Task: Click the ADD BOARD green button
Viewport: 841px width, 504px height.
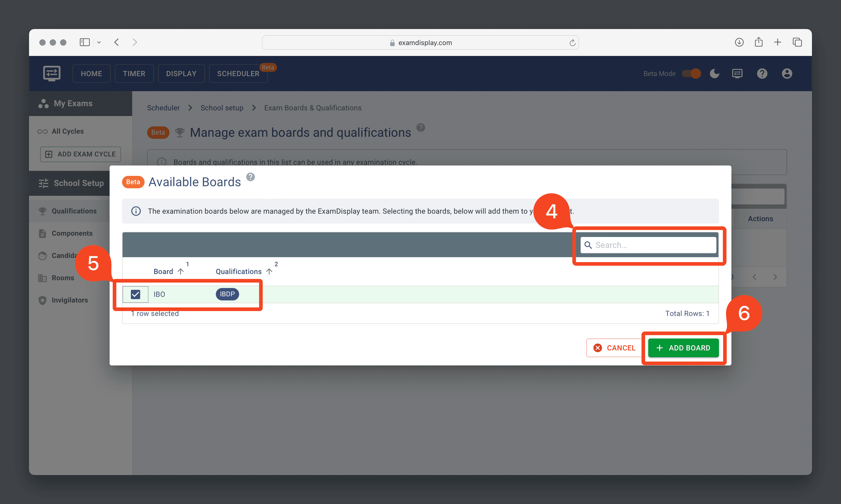Action: pos(684,347)
